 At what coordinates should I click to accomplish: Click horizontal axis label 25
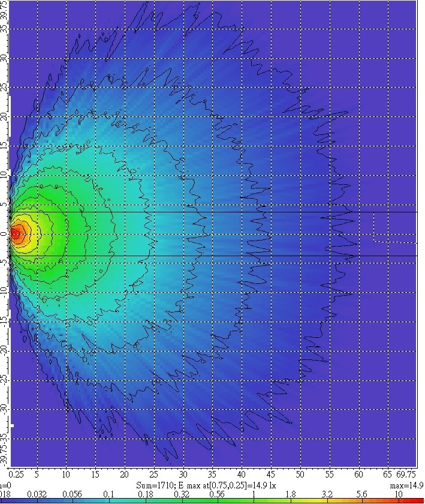pyautogui.click(x=154, y=475)
